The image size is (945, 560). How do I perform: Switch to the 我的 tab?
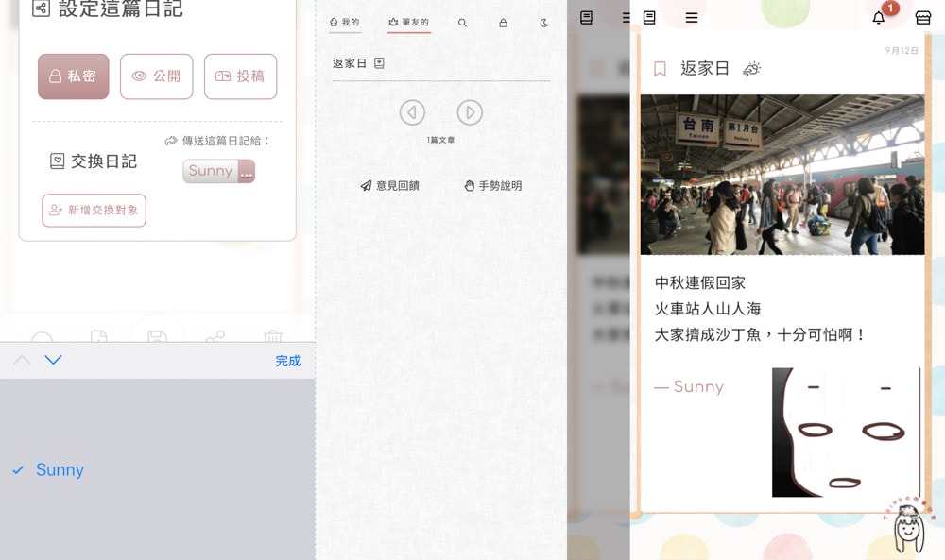tap(345, 23)
